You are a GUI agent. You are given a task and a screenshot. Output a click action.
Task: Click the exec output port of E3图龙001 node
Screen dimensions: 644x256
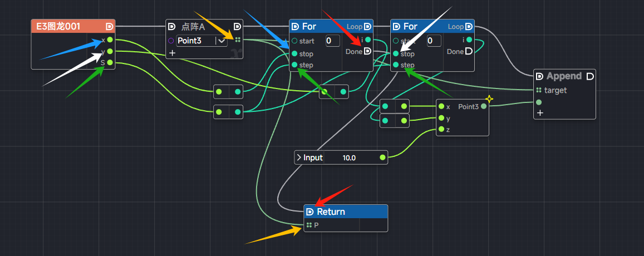pyautogui.click(x=110, y=26)
